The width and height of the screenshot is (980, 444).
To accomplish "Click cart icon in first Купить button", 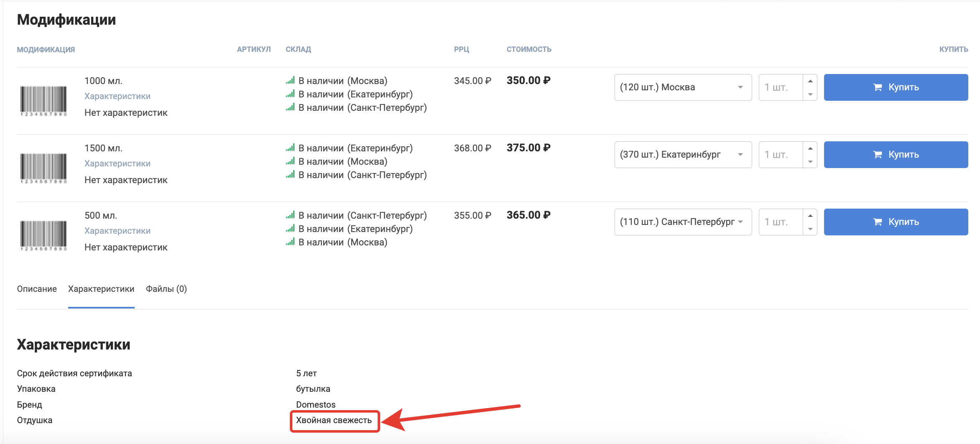I will click(x=877, y=87).
